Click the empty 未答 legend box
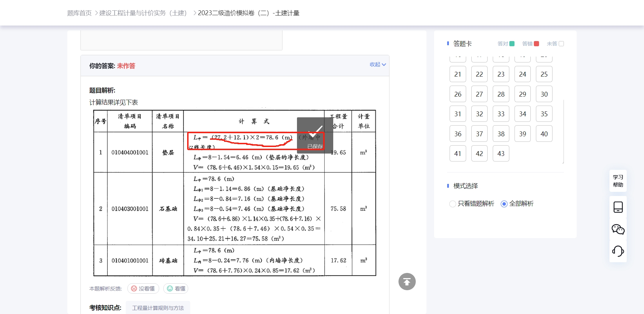644x314 pixels. coord(561,44)
